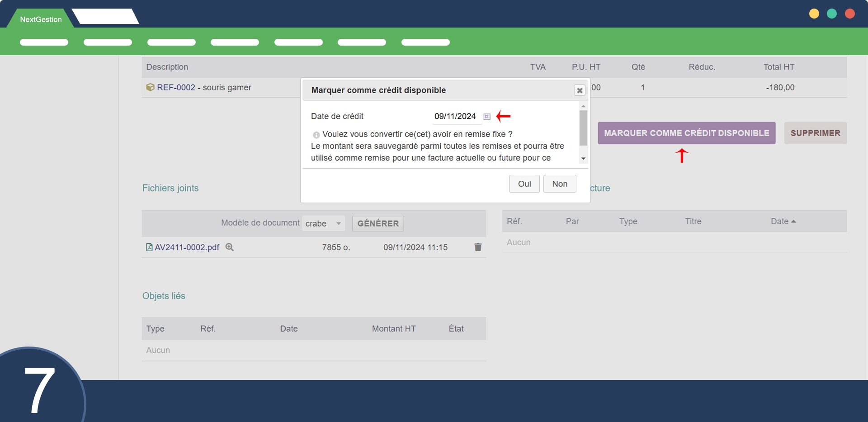The height and width of the screenshot is (422, 868).
Task: Confirm conversion by pressing Oui
Action: click(524, 184)
